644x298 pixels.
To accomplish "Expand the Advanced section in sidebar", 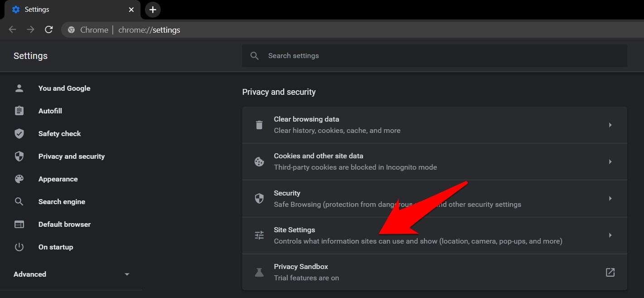I will [127, 274].
